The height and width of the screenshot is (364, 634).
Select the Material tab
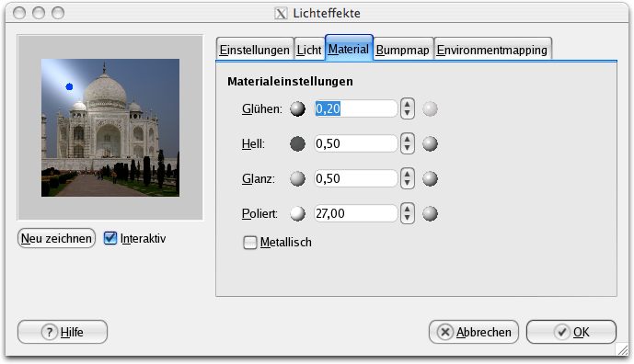tap(349, 49)
